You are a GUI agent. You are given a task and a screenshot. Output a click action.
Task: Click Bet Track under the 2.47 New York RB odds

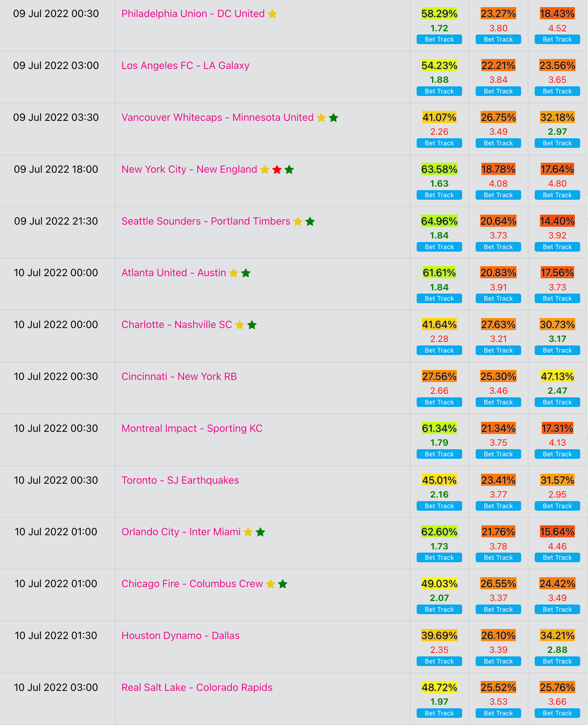click(557, 402)
